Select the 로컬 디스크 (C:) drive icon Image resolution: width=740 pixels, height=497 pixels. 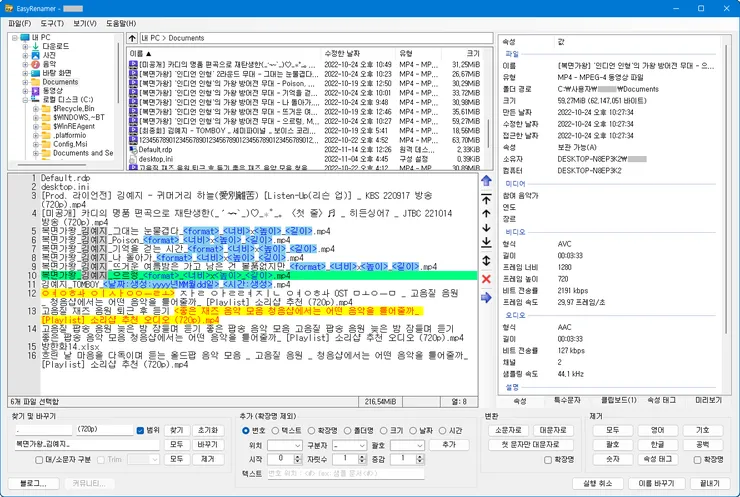point(35,100)
